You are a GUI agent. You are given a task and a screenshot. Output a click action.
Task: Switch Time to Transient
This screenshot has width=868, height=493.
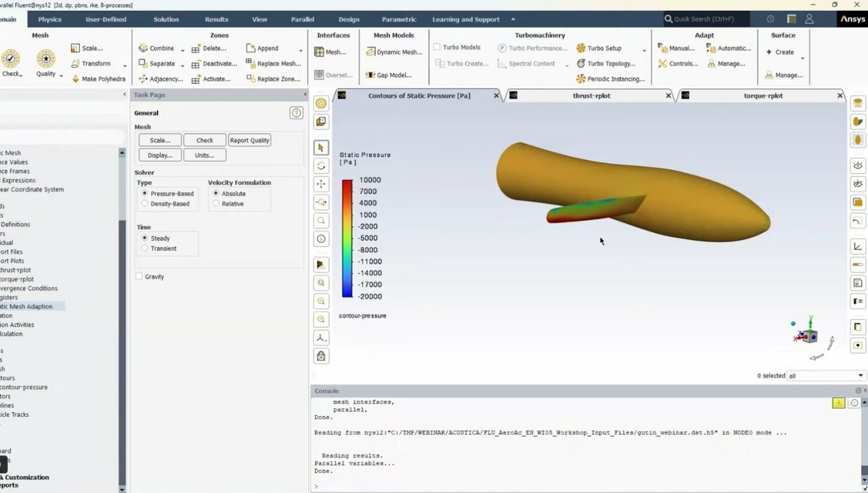click(x=145, y=248)
